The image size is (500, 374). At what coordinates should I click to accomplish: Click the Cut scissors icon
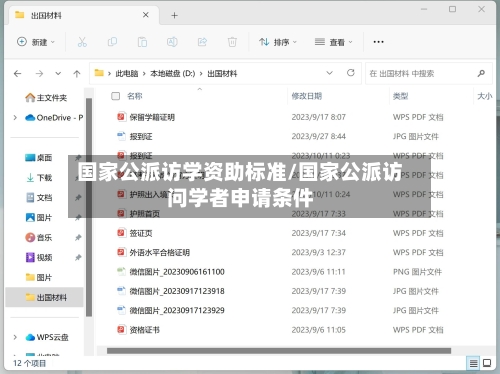pyautogui.click(x=82, y=42)
